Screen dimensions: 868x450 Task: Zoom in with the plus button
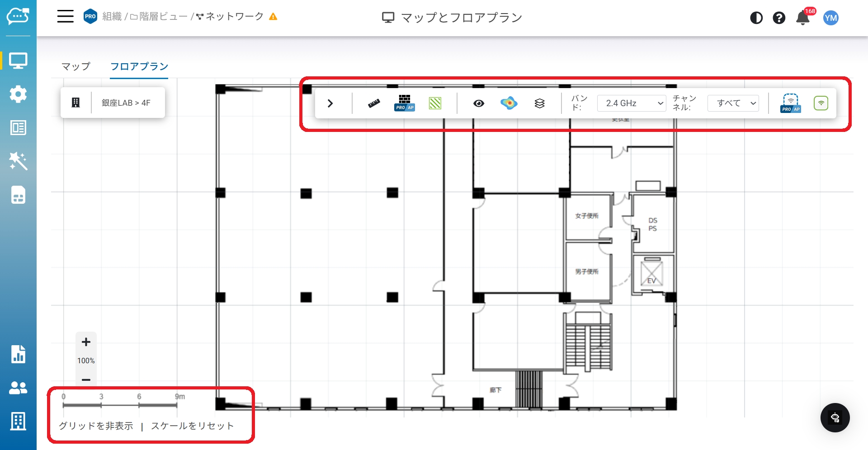[86, 342]
